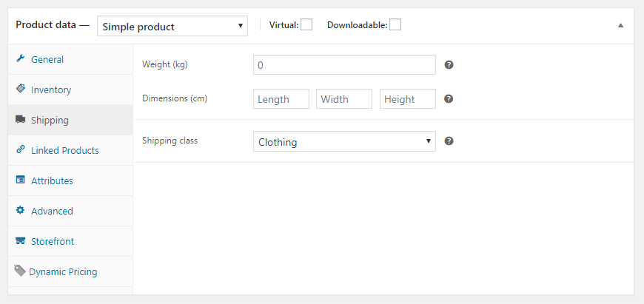This screenshot has width=644, height=304.
Task: Click the wrench icon beside General
Action: (20, 58)
